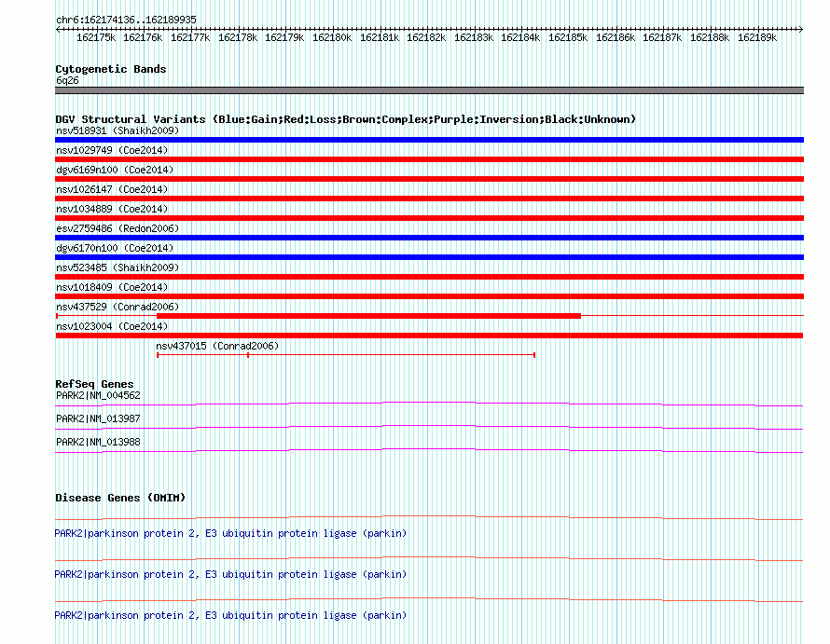The height and width of the screenshot is (644, 830).
Task: Click the gray 6q26 cytogenetic band bar
Action: (429, 90)
